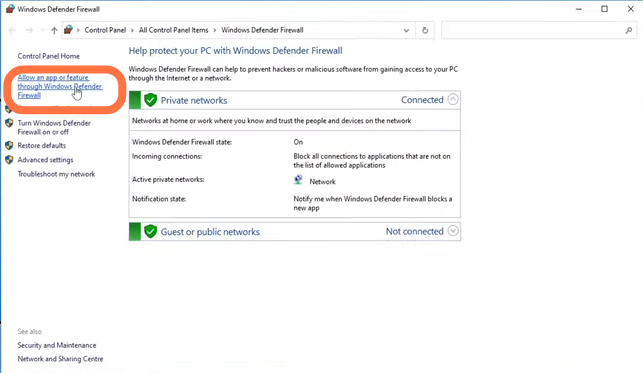Click the Windows Defender Firewall title bar icon

point(10,9)
